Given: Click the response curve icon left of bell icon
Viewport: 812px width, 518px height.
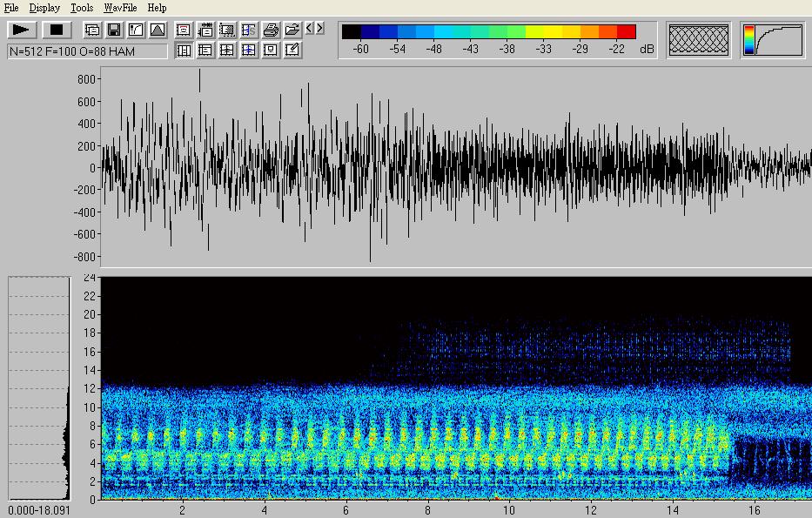Looking at the screenshot, I should click(x=136, y=30).
